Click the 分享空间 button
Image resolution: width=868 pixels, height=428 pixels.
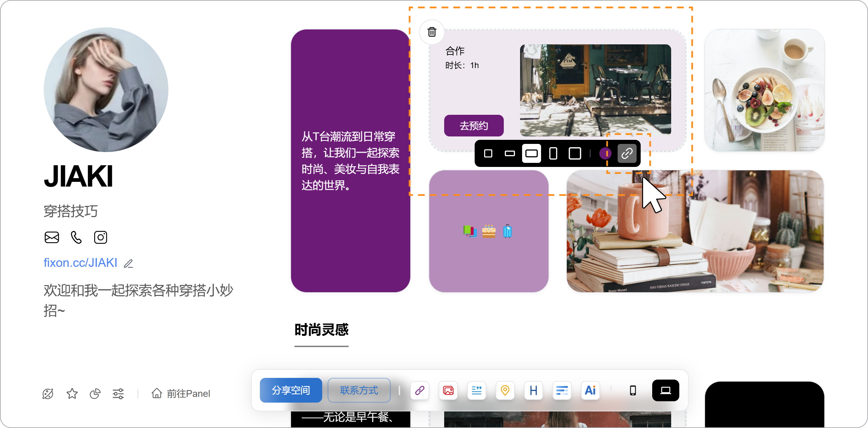pos(291,390)
